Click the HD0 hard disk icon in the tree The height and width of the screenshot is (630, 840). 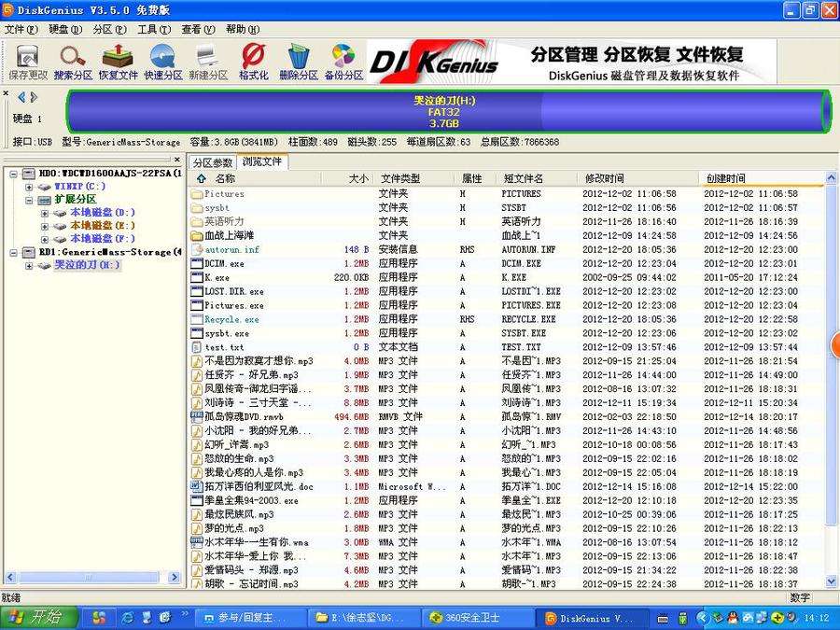(x=28, y=174)
